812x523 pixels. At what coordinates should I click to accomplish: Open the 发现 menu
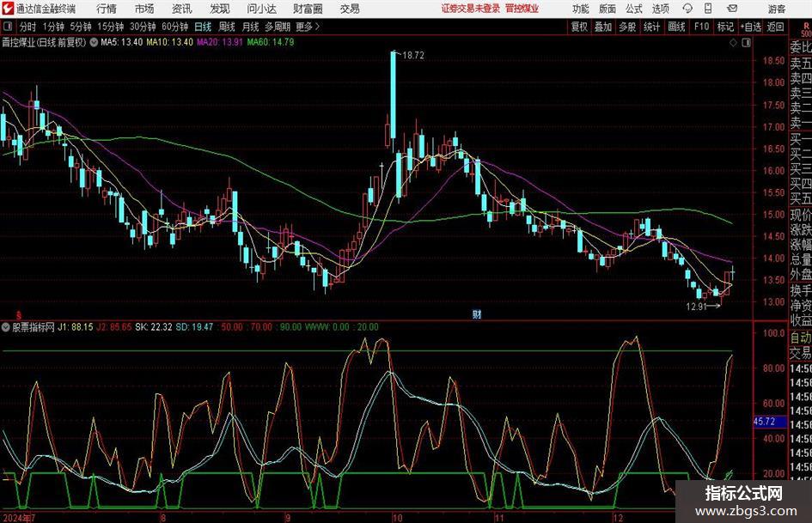[220, 9]
